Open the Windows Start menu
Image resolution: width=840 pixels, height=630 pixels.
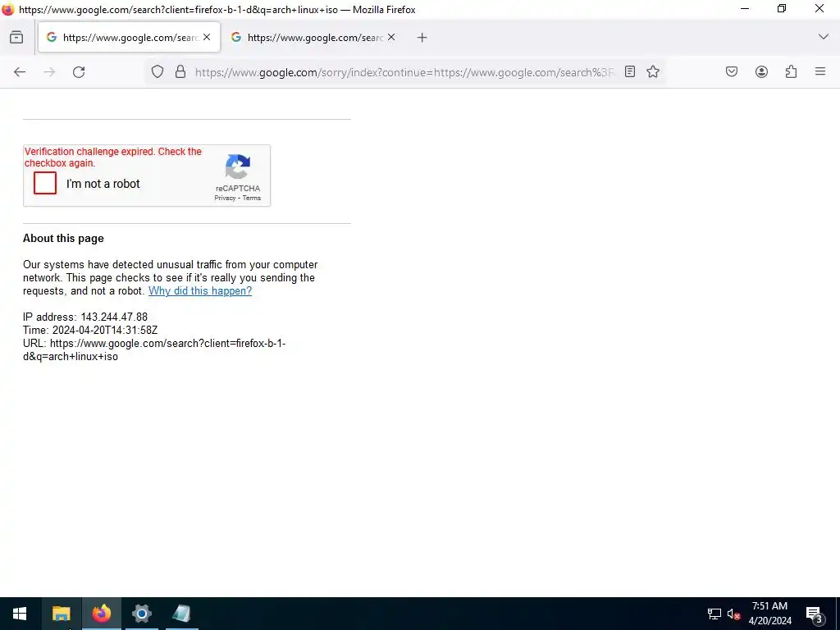coord(20,614)
